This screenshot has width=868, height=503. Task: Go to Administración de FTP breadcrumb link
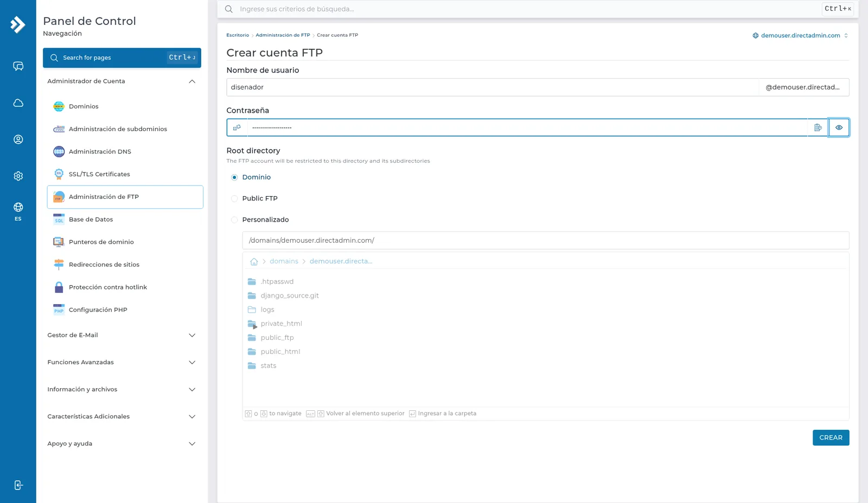[x=283, y=35]
